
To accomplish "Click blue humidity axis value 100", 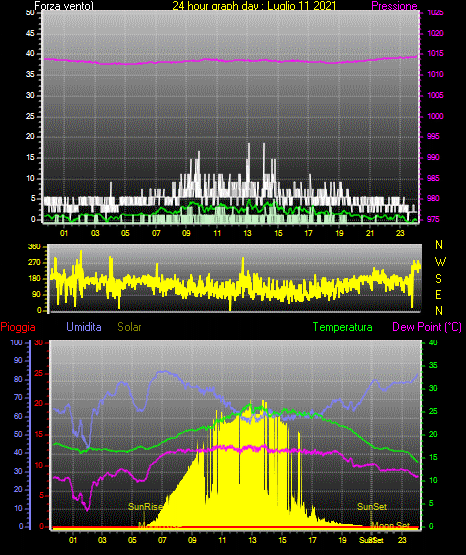I will coord(16,343).
